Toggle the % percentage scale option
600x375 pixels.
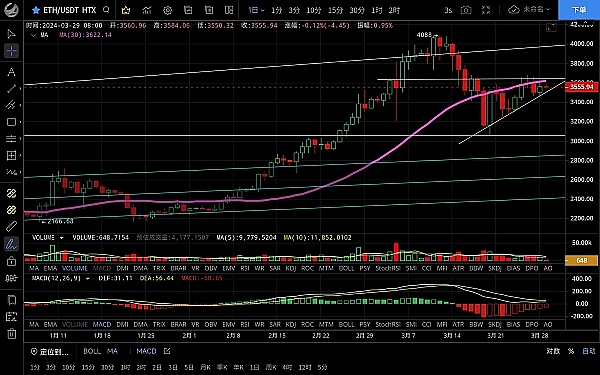tap(571, 351)
